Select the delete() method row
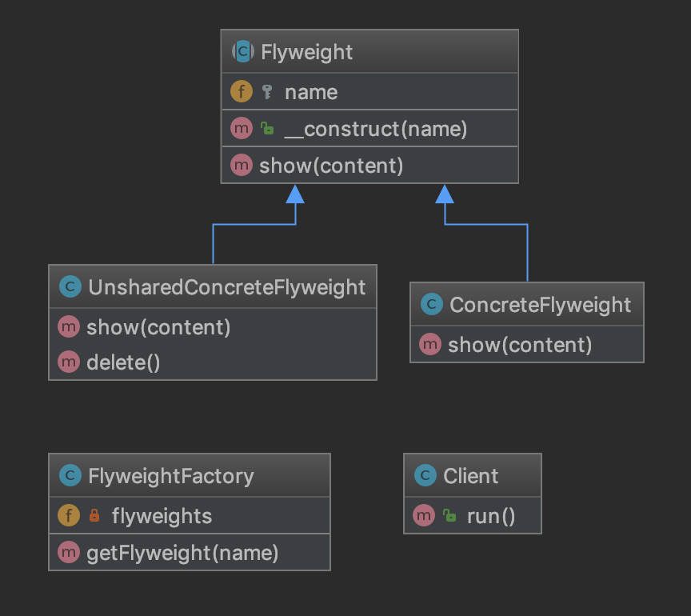 [x=123, y=362]
